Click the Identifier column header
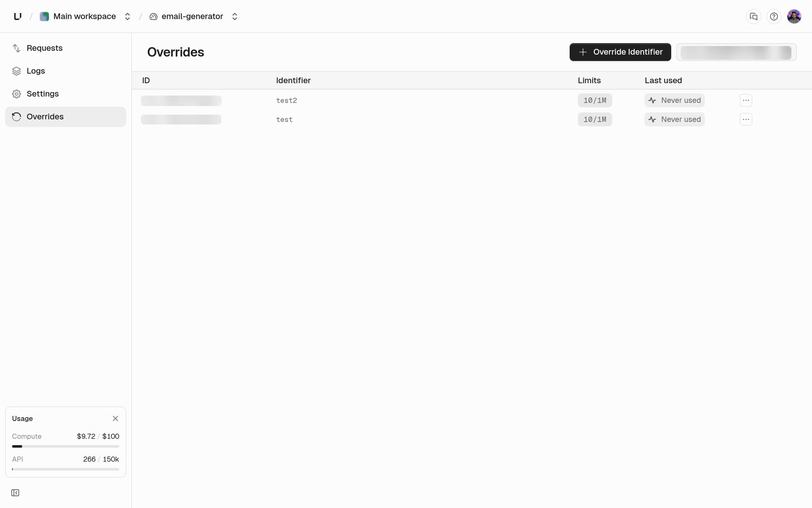The width and height of the screenshot is (812, 508). click(293, 80)
